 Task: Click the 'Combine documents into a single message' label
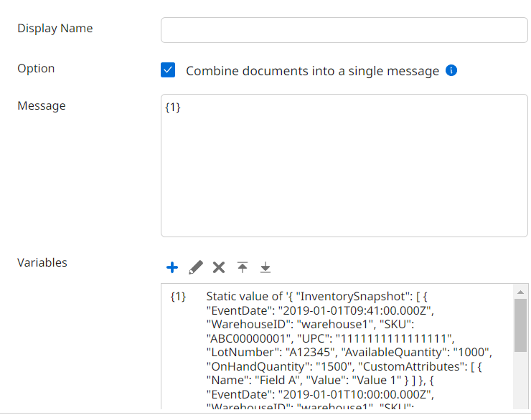point(312,71)
